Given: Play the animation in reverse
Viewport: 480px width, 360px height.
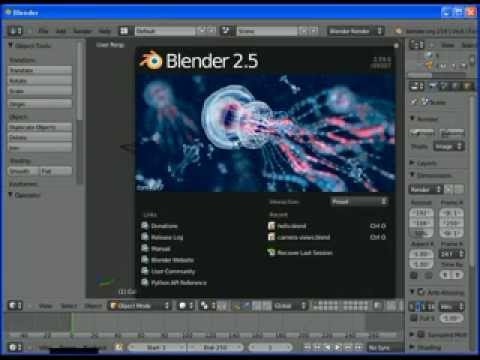Looking at the screenshot, I should [328, 347].
